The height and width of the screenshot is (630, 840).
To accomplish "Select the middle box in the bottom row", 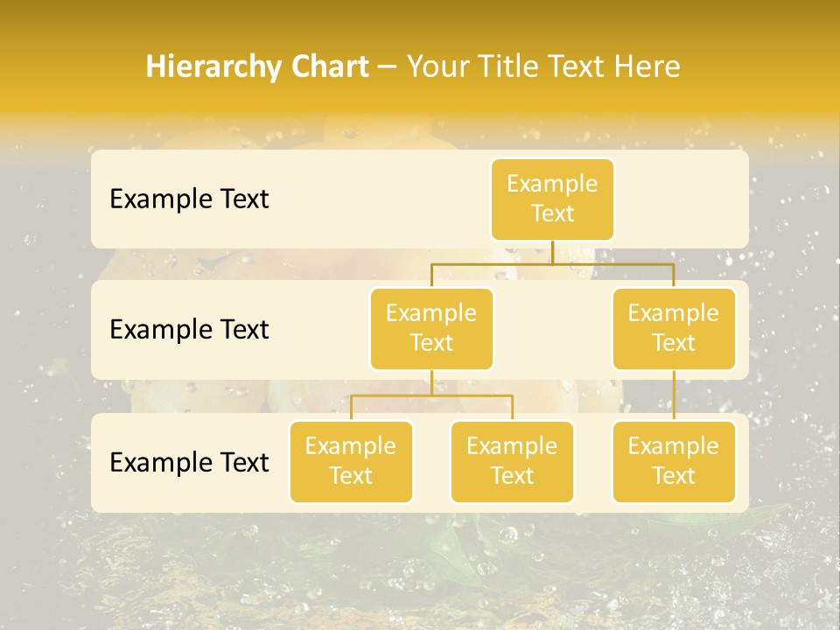I will tap(512, 461).
